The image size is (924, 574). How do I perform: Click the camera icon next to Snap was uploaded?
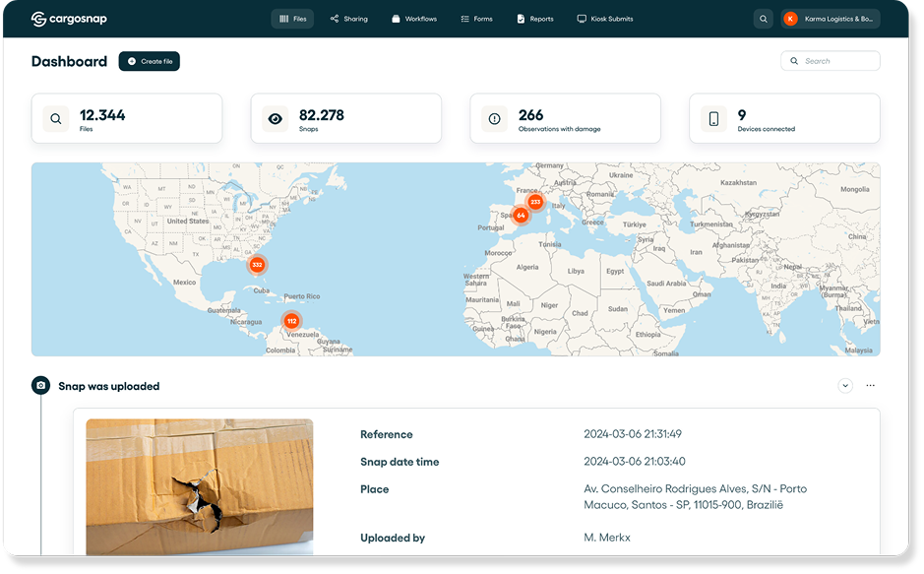[40, 385]
